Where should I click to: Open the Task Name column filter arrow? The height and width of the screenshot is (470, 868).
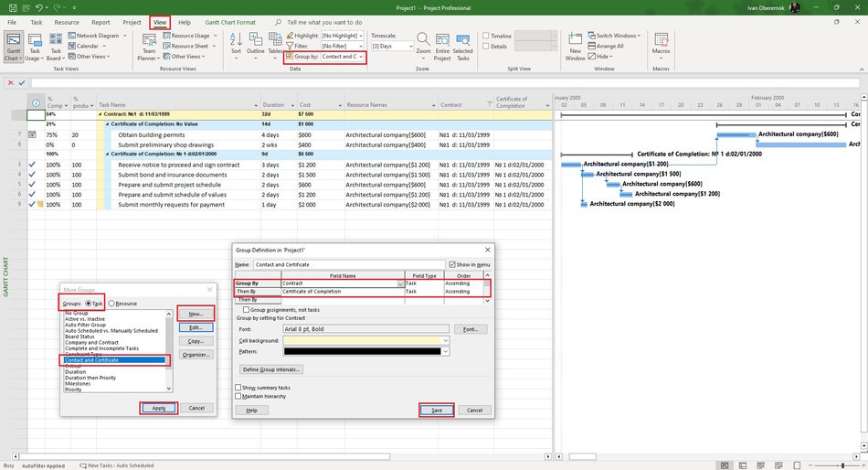pos(256,105)
